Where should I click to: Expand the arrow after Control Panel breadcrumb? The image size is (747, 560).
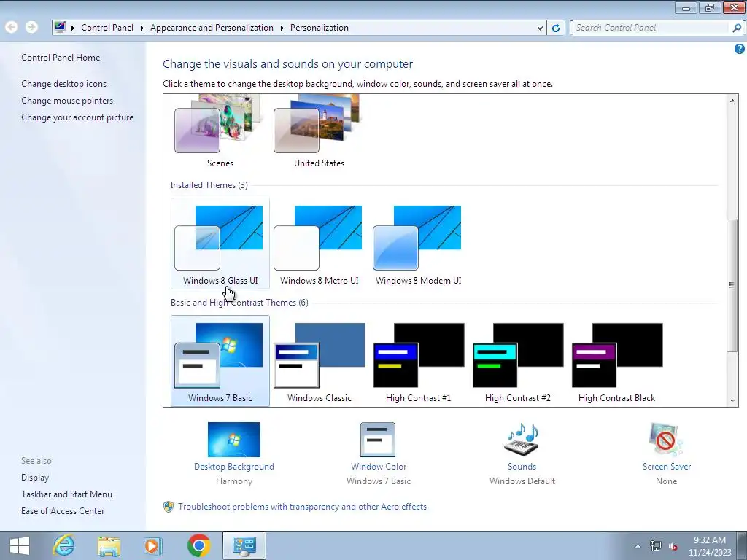tap(142, 28)
